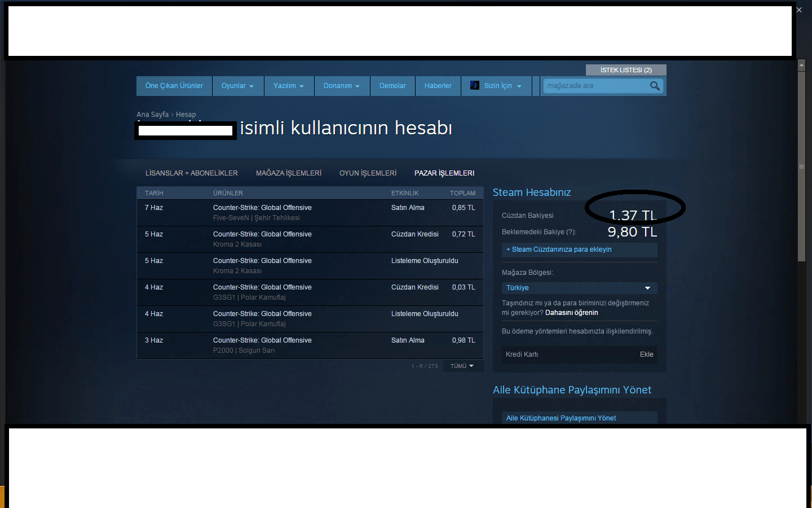Image resolution: width=812 pixels, height=508 pixels.
Task: Click the ÜRÜNLER column header
Action: point(228,193)
